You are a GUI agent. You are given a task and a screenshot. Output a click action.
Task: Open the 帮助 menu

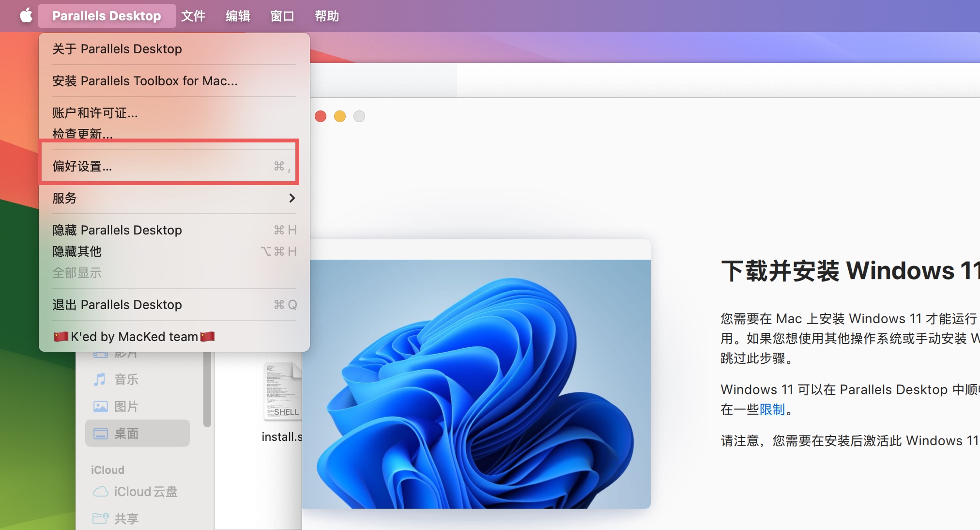pyautogui.click(x=327, y=16)
